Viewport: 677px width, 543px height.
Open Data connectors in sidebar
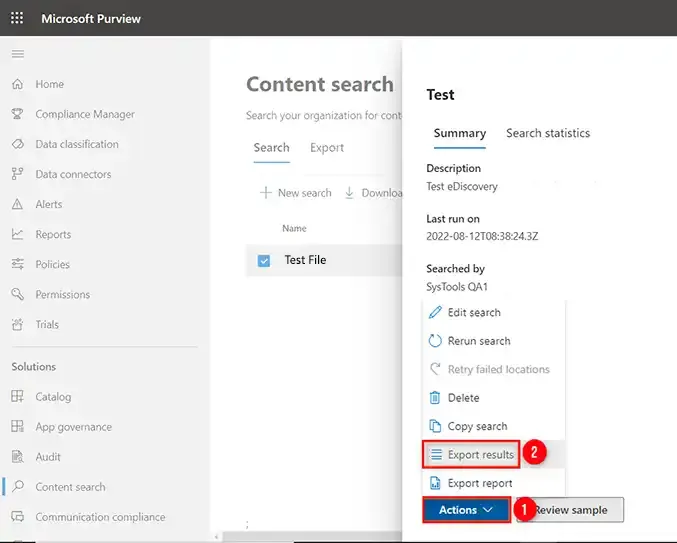pyautogui.click(x=73, y=174)
